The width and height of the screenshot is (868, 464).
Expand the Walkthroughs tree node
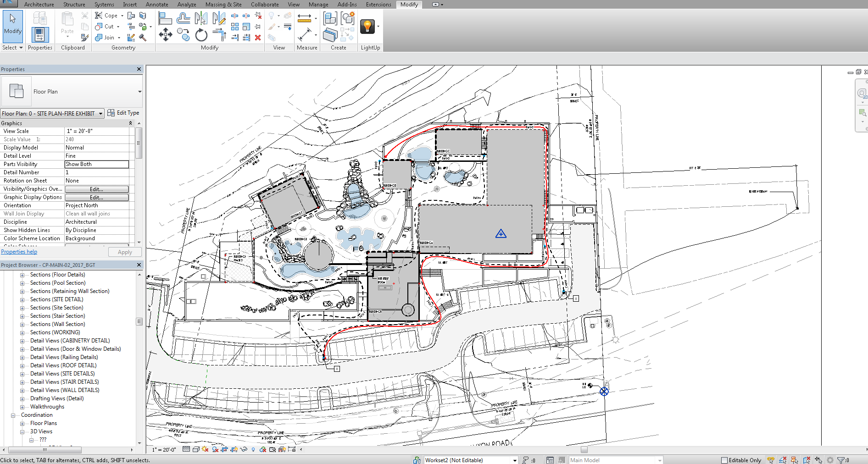click(22, 407)
